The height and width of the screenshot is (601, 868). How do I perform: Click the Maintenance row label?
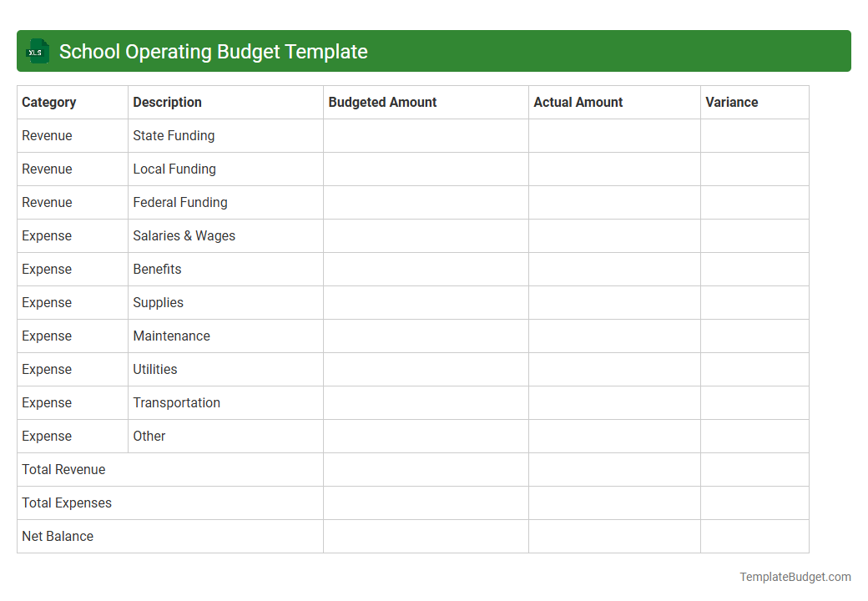pos(171,336)
